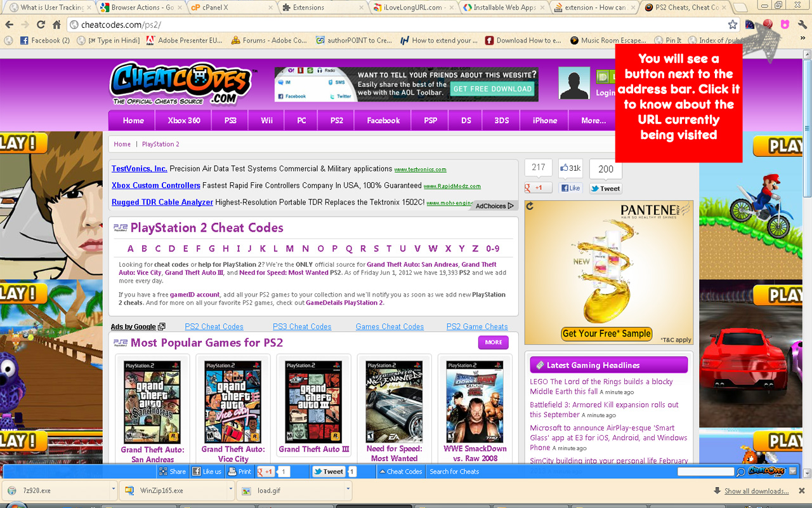
Task: Switch to the Extensions tab
Action: (322, 8)
